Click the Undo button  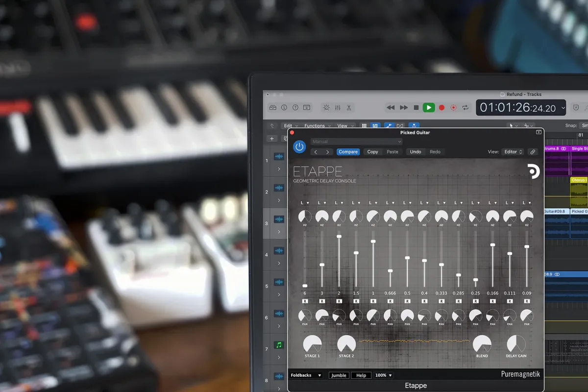click(416, 152)
